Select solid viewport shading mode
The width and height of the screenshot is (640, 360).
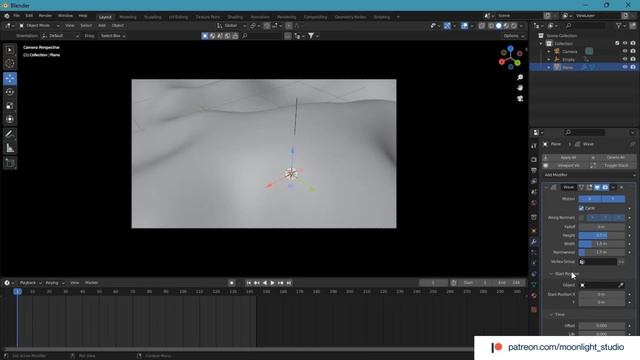[x=498, y=25]
